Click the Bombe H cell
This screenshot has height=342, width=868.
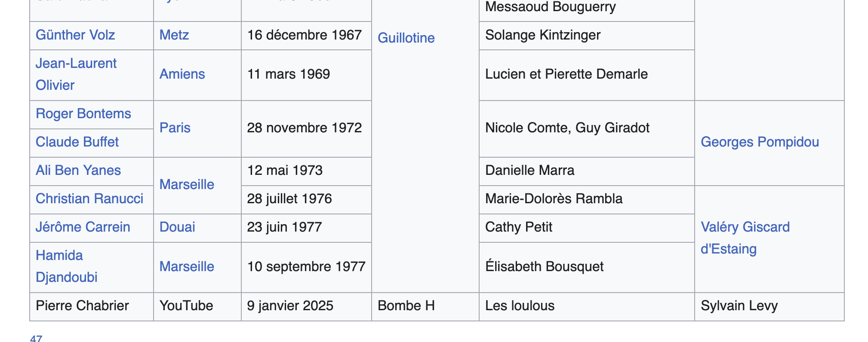[406, 305]
